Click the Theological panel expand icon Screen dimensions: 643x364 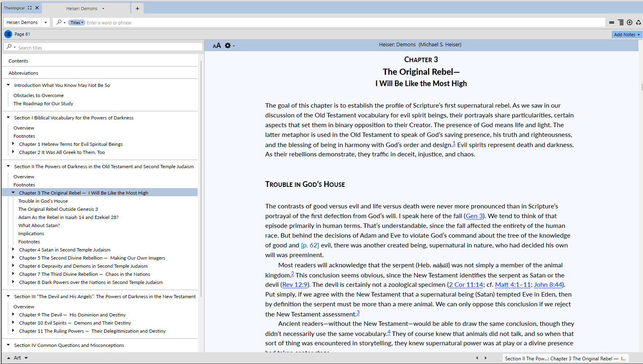tap(30, 8)
